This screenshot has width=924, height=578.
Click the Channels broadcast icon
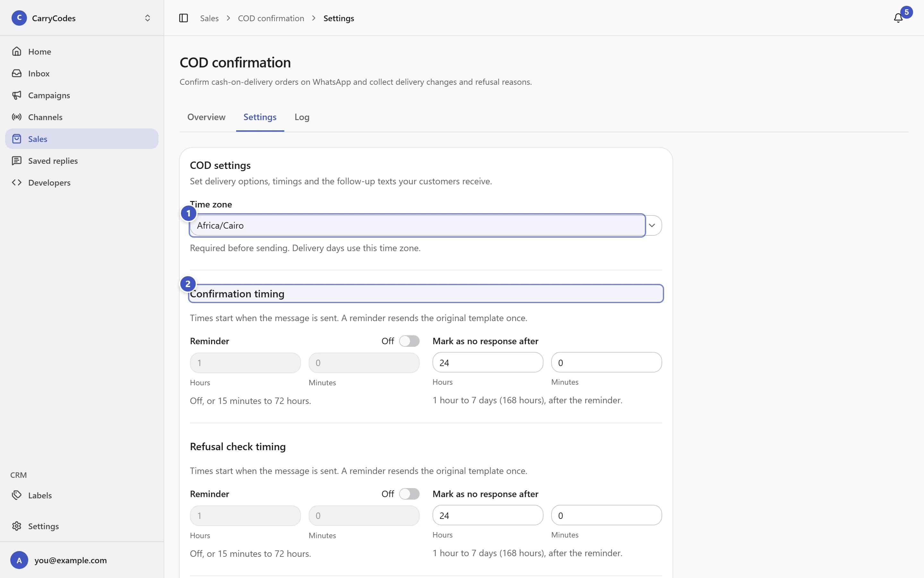(x=16, y=117)
